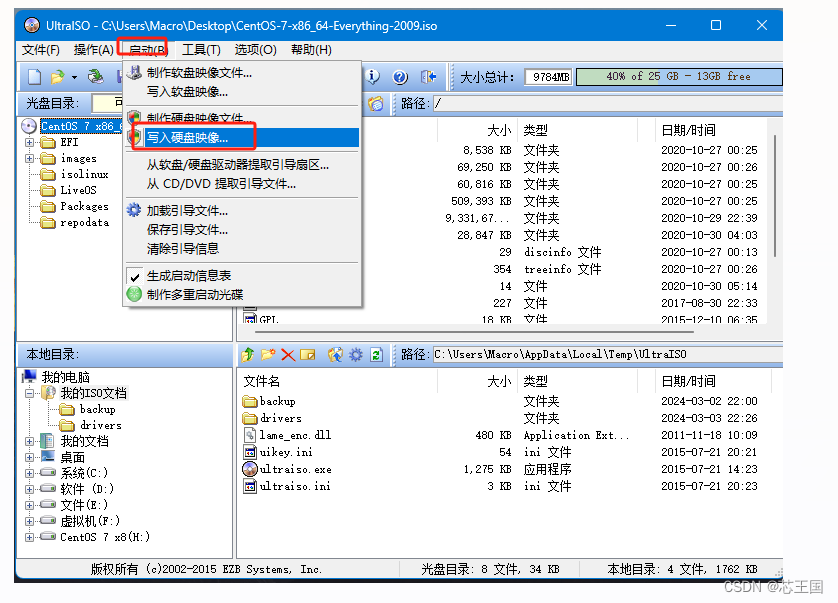Viewport: 838px width, 603px height.
Task: Click 我的电脑 computer icon in local tree
Action: point(29,377)
